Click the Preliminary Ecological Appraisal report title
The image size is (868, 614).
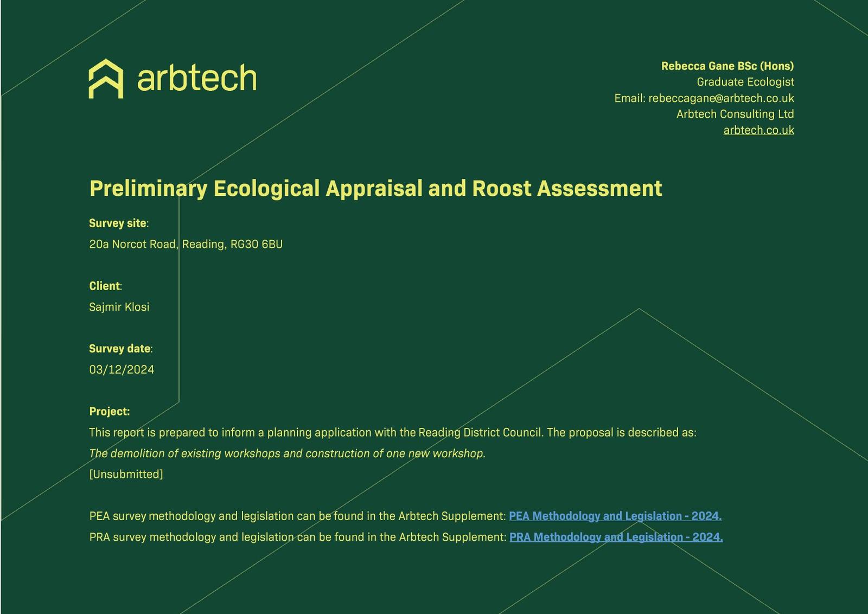click(x=375, y=189)
